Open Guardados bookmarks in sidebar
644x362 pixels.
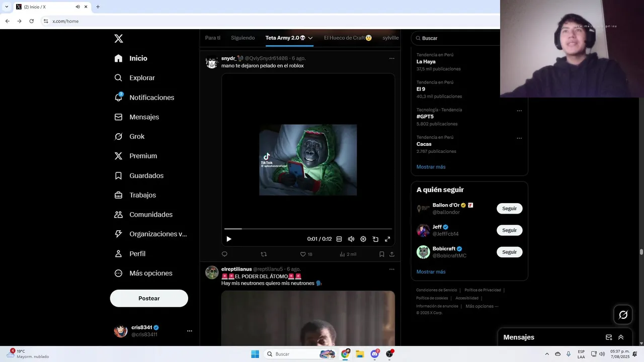(139, 175)
